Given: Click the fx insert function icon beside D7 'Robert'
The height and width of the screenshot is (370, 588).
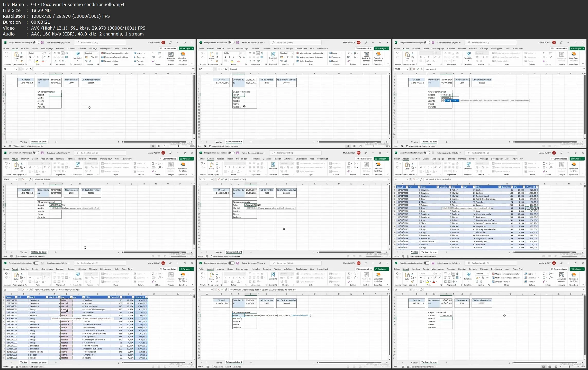Looking at the screenshot, I should coord(226,69).
